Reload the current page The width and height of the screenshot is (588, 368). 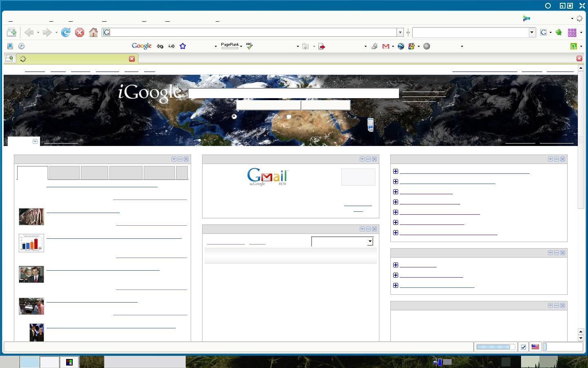click(x=66, y=32)
